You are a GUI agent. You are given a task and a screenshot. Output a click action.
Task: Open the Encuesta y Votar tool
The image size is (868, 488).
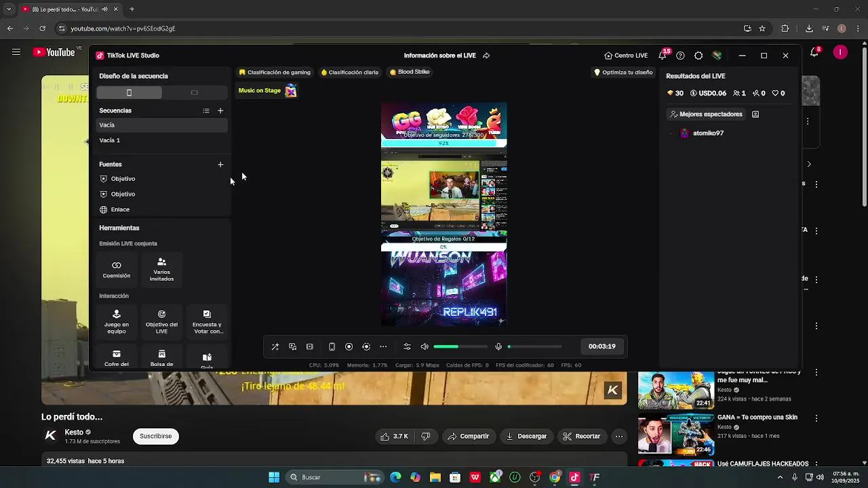207,322
